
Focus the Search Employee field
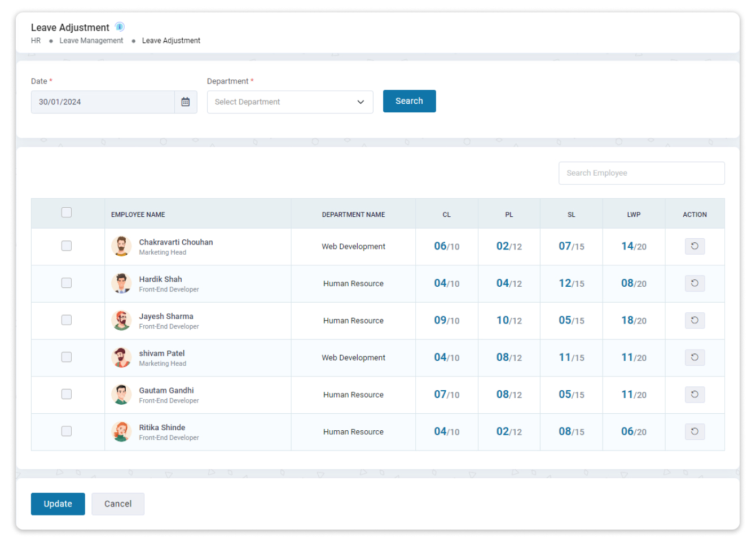point(641,173)
